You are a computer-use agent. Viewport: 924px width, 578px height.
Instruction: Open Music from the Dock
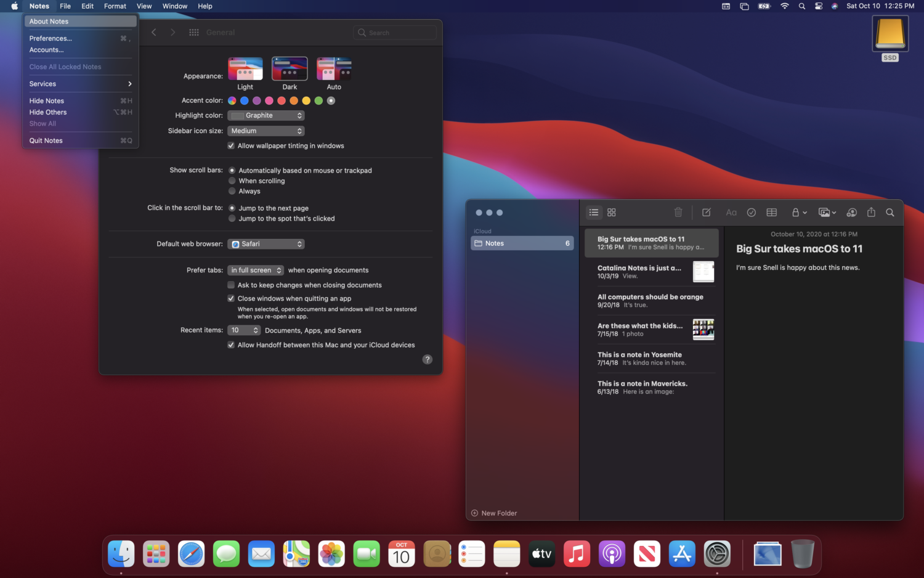[577, 553]
